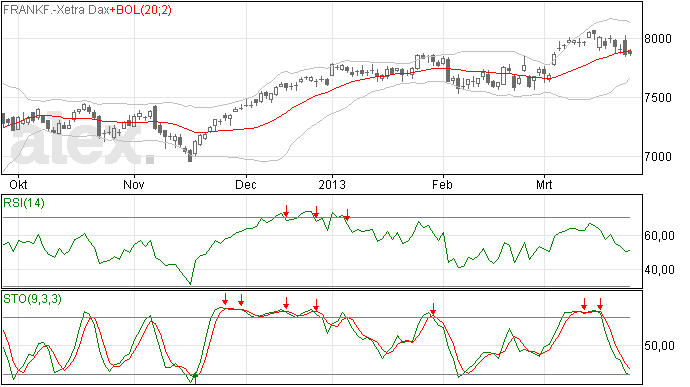Screen dimensions: 690x387
Task: Click the 2013 year label on time axis
Action: coord(332,184)
